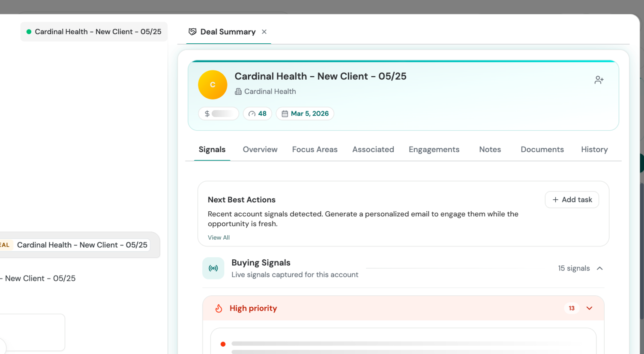Click the deal title in the summary card
This screenshot has width=644, height=354.
(x=321, y=76)
